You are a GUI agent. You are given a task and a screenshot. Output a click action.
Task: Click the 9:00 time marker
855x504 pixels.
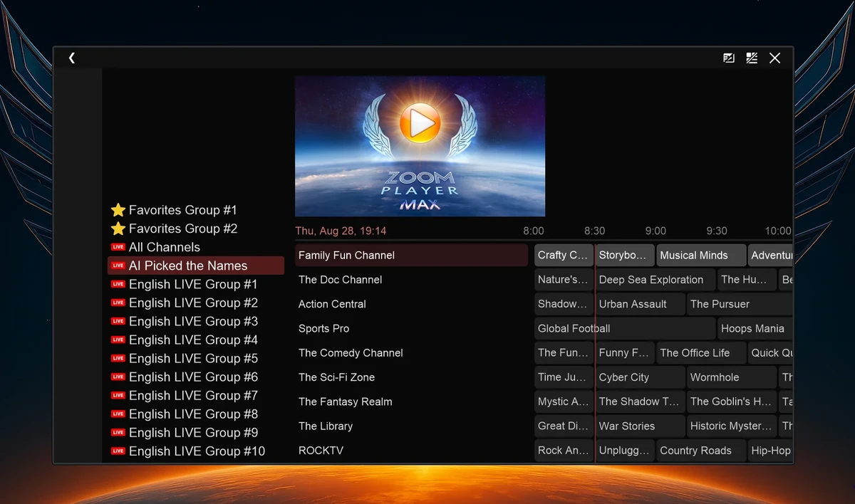coord(655,231)
